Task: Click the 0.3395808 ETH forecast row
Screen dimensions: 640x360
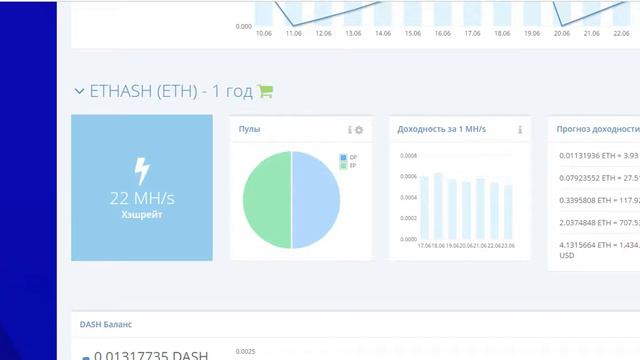Action: [599, 200]
